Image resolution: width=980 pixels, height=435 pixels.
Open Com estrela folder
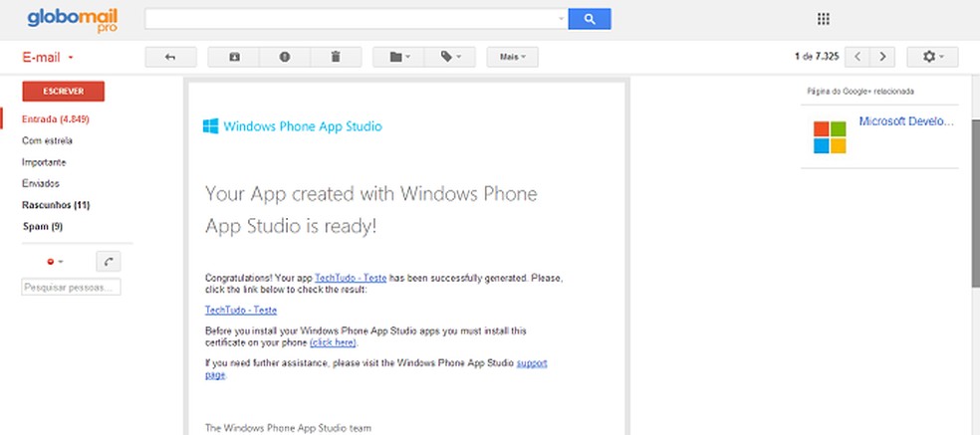pyautogui.click(x=47, y=140)
